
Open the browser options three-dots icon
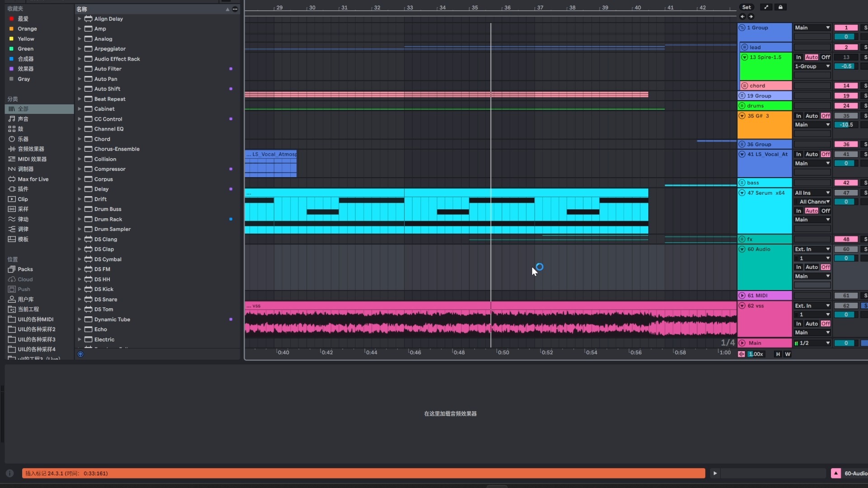[235, 9]
